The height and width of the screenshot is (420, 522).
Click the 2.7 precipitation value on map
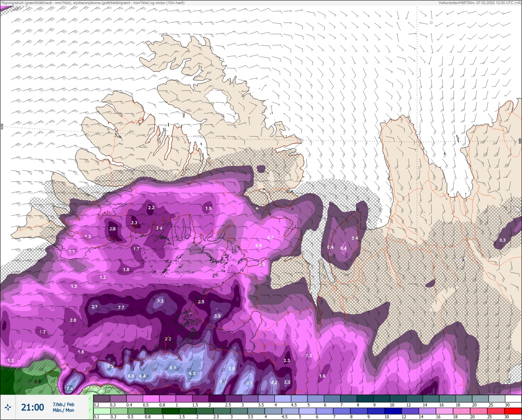pos(121,307)
